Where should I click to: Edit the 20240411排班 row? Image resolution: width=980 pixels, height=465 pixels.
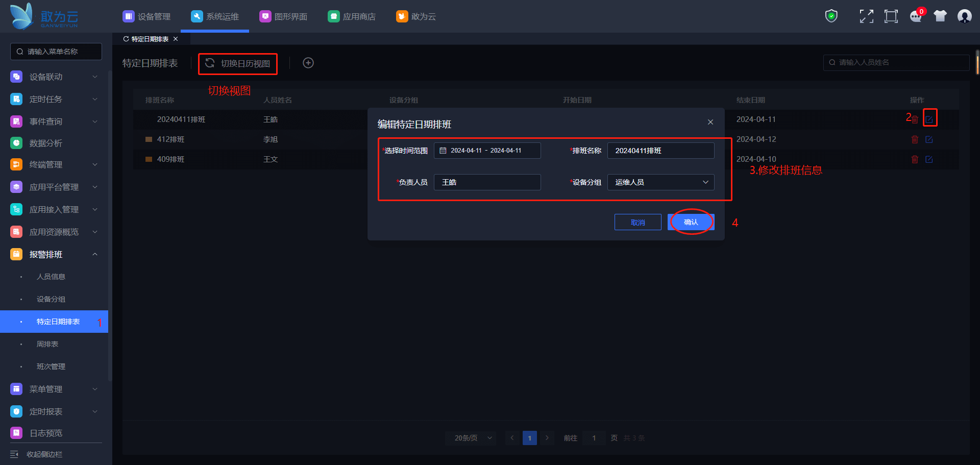point(929,119)
